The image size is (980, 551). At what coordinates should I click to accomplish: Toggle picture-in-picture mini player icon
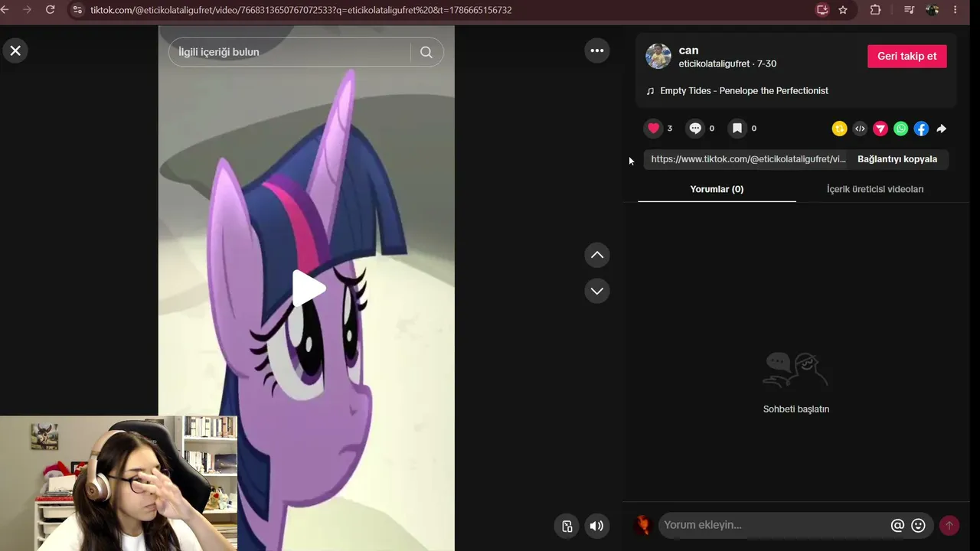567,526
